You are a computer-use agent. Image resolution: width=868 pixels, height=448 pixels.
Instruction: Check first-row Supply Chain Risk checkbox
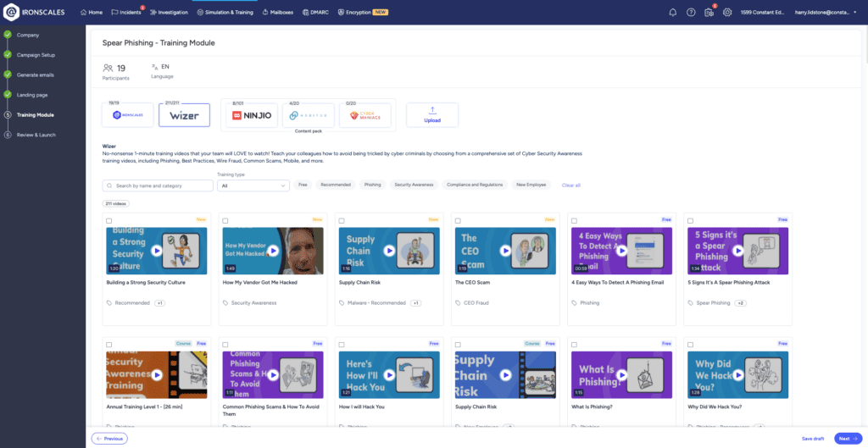[342, 221]
